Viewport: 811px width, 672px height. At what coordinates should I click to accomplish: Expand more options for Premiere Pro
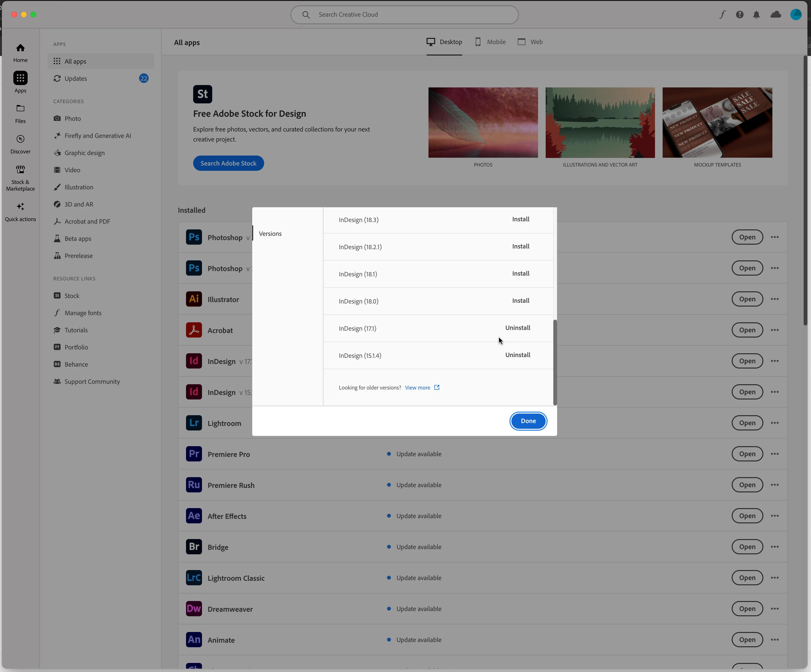click(x=774, y=454)
